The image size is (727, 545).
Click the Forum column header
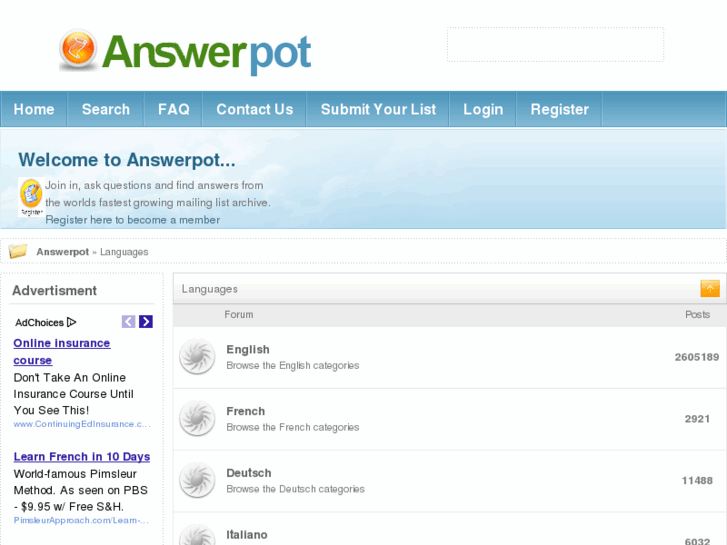point(239,314)
